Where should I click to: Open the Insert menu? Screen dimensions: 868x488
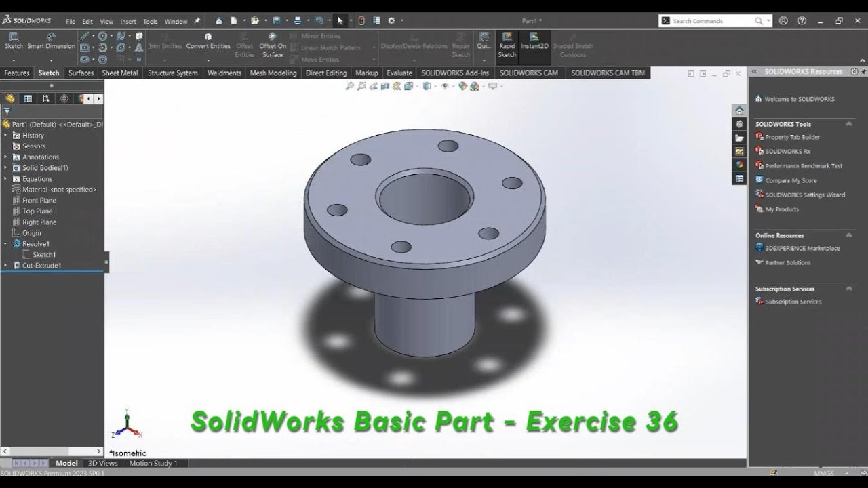[x=128, y=22]
